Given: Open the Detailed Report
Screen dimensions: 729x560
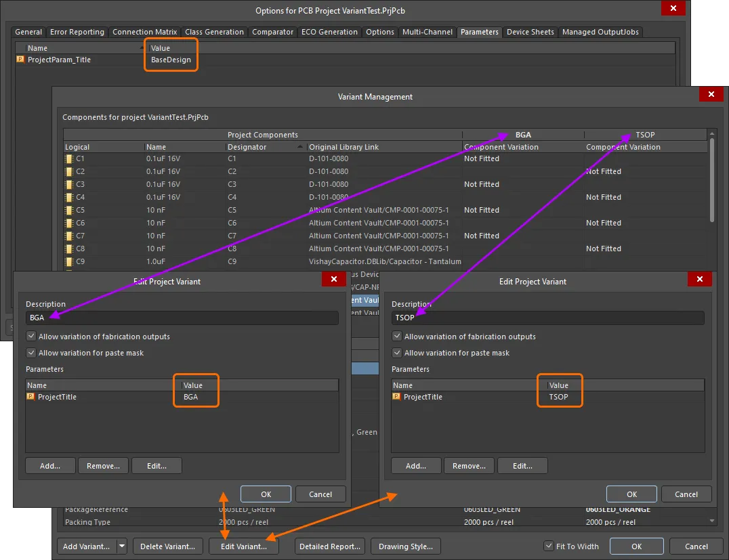Looking at the screenshot, I should pyautogui.click(x=330, y=546).
